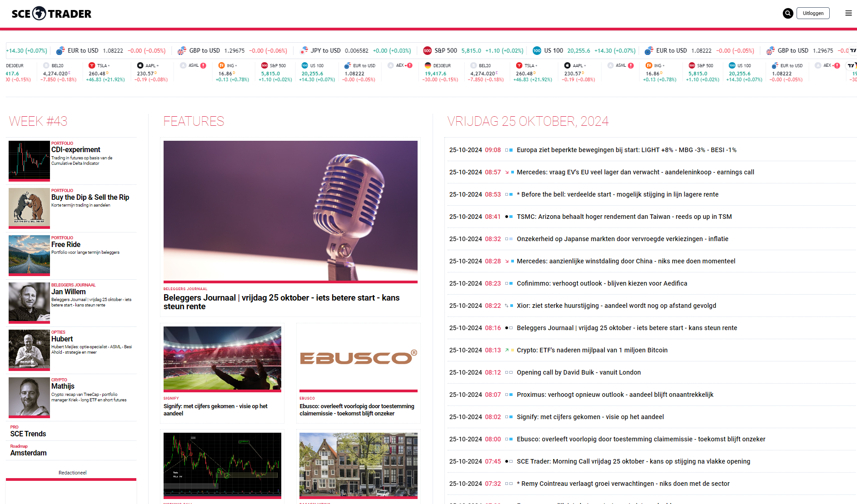This screenshot has height=504, width=857.
Task: Open the Buy the Dip & Sell the Rip portfolio
Action: tap(90, 198)
